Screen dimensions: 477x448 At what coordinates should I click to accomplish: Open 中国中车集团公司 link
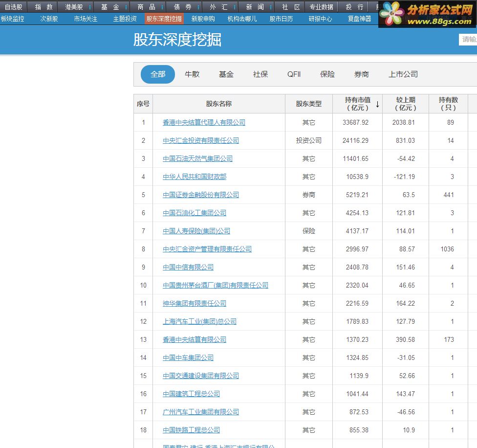pos(188,358)
